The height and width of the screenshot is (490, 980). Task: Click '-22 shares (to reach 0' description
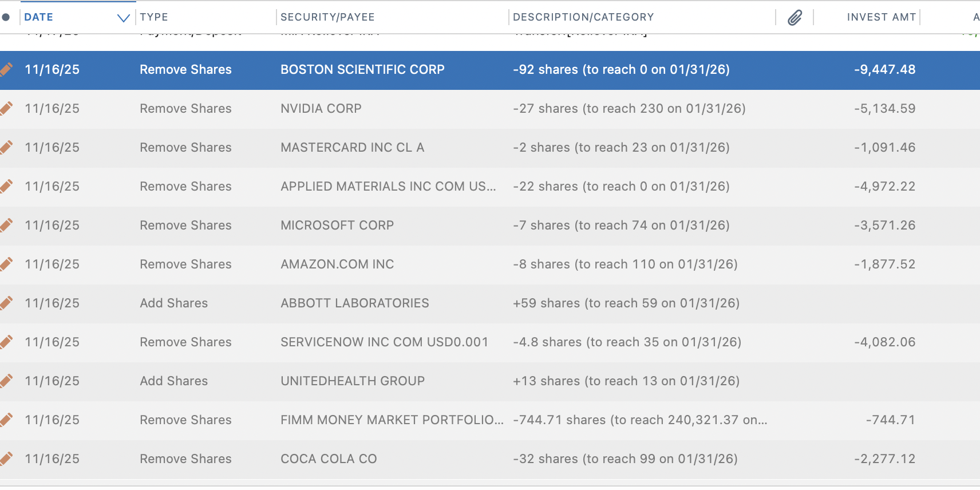pos(621,187)
